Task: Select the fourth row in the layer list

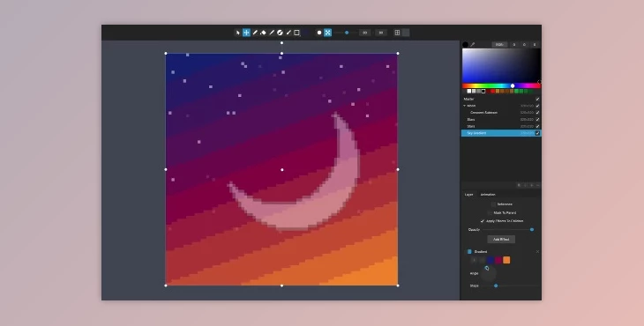Action: tap(501, 119)
